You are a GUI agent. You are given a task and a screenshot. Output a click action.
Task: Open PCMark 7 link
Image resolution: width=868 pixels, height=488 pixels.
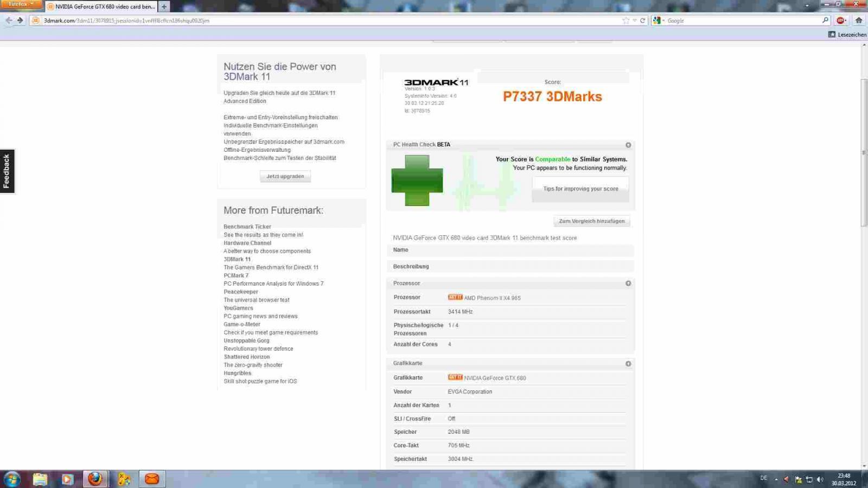coord(236,275)
